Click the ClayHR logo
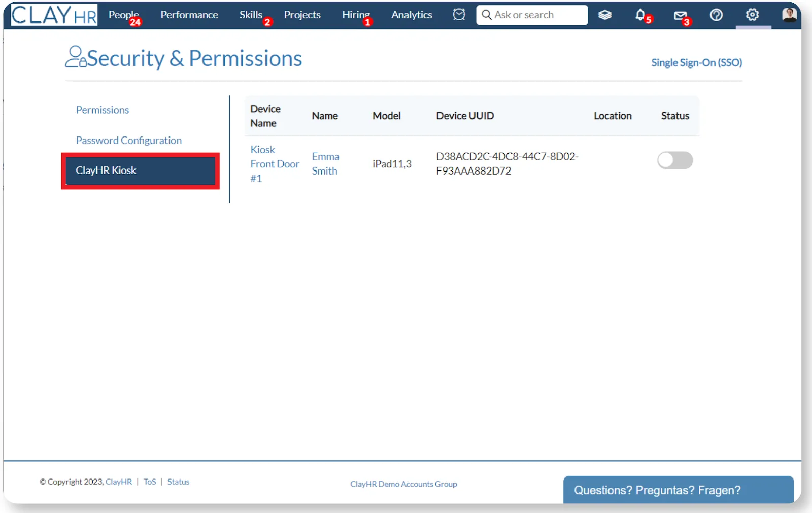This screenshot has width=812, height=513. tap(54, 15)
